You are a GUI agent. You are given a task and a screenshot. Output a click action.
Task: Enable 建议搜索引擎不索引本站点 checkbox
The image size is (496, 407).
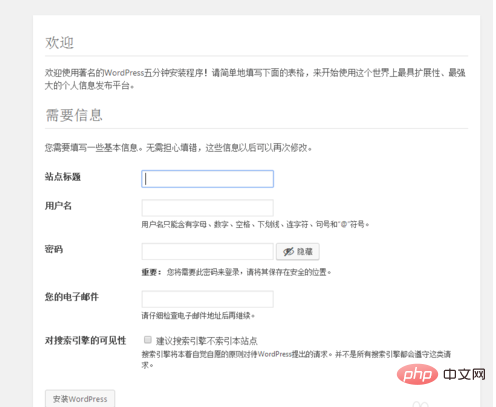[147, 340]
